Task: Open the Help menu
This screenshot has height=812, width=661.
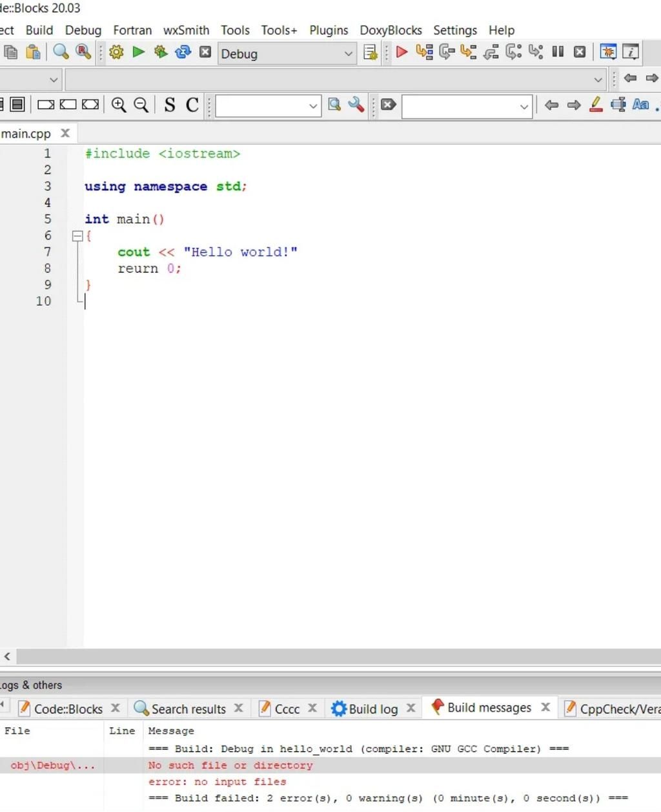Action: click(502, 30)
